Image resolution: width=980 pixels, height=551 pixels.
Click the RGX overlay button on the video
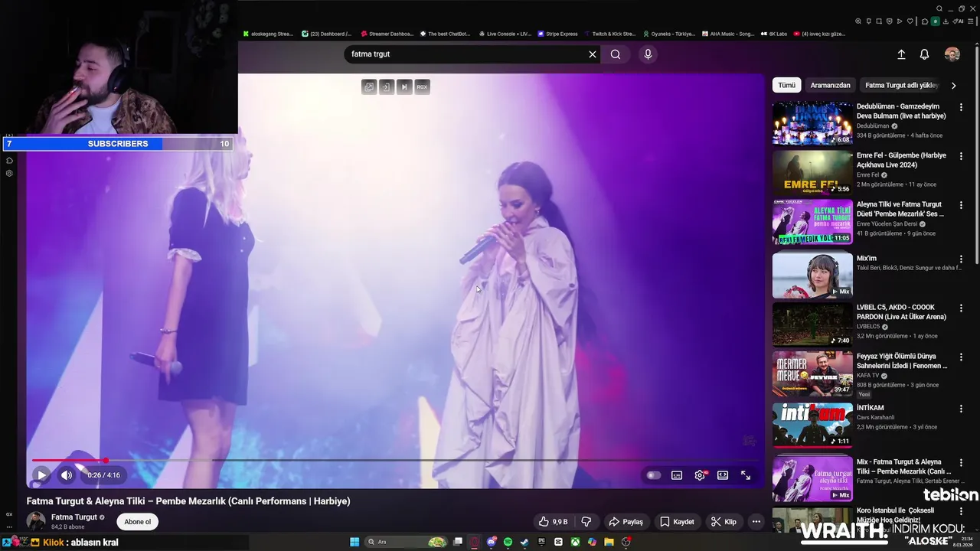coord(422,86)
